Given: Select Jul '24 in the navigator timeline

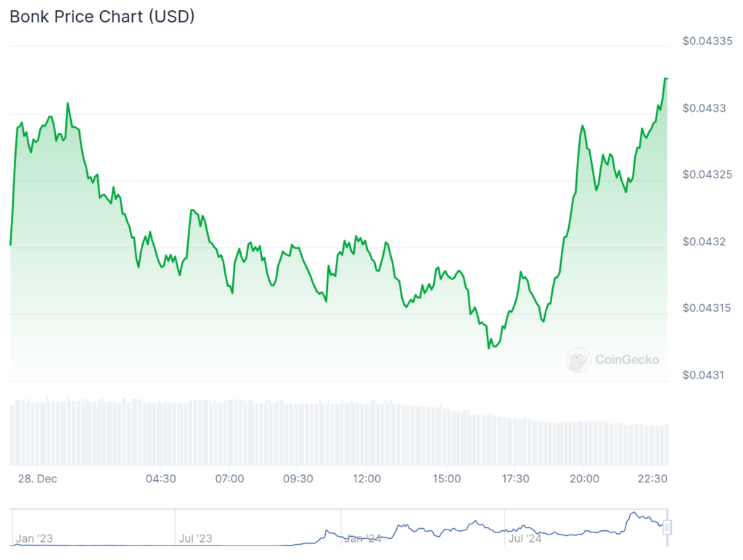Looking at the screenshot, I should [x=524, y=539].
